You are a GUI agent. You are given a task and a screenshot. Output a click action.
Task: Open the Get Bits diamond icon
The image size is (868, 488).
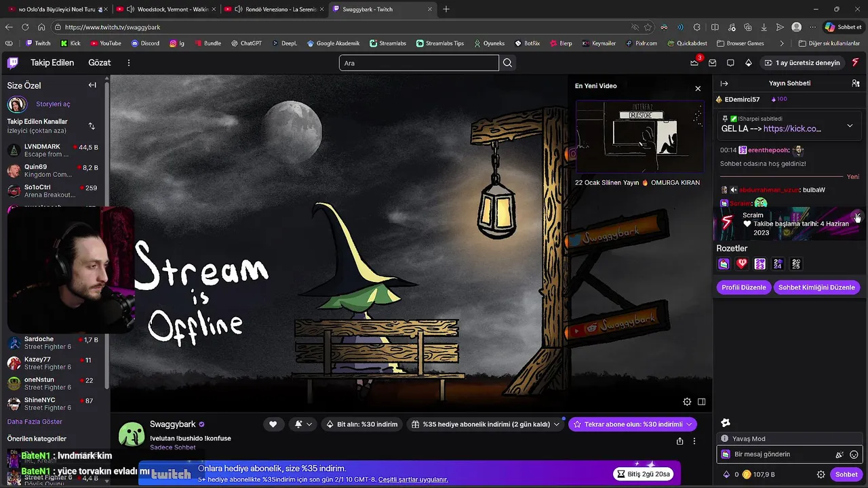[x=749, y=63]
